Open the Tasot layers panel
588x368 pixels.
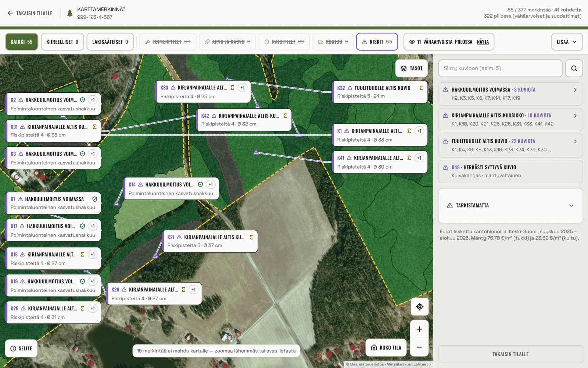point(412,68)
